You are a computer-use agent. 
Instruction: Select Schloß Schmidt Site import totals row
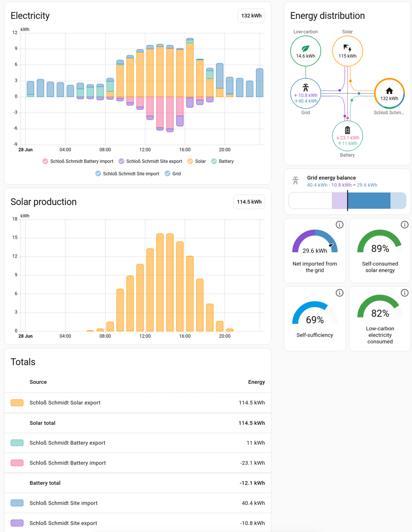(138, 503)
